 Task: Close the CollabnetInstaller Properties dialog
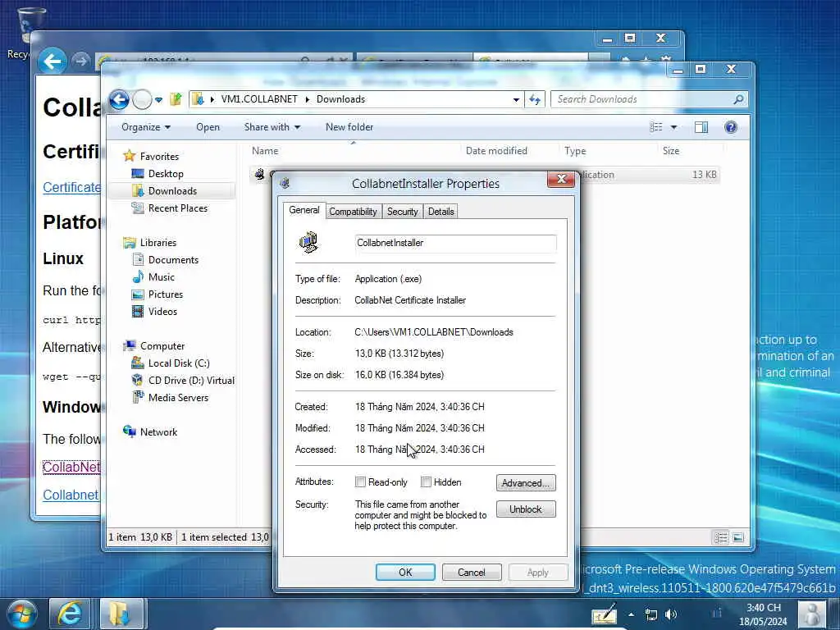point(561,179)
